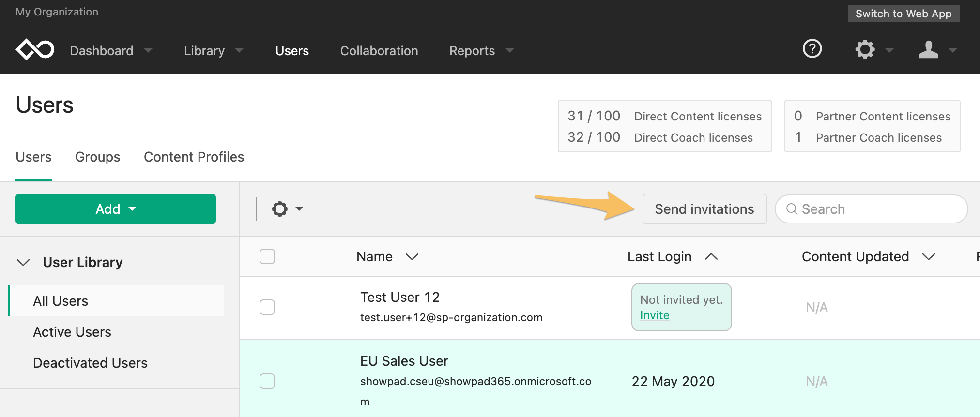This screenshot has width=980, height=417.
Task: Click the Showpad infinity logo
Action: [x=35, y=49]
